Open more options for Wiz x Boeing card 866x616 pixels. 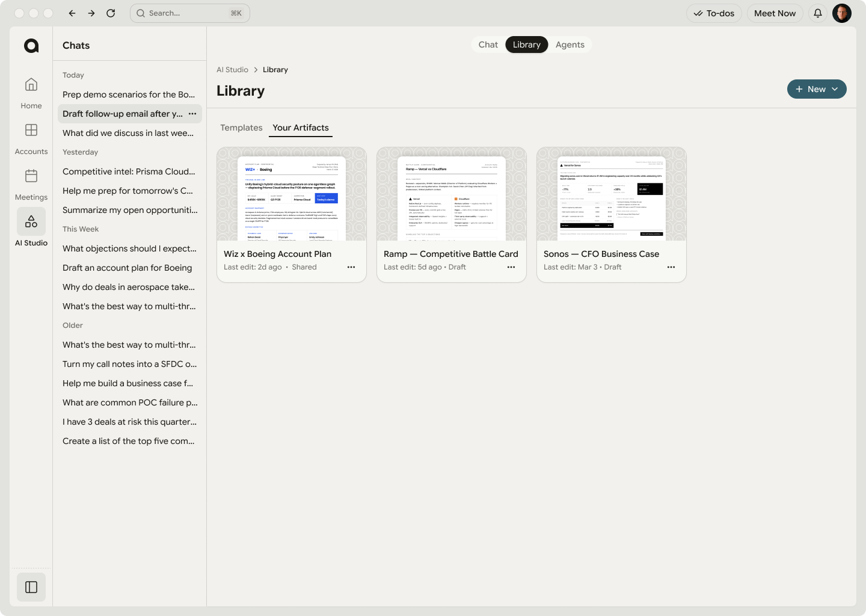point(351,267)
